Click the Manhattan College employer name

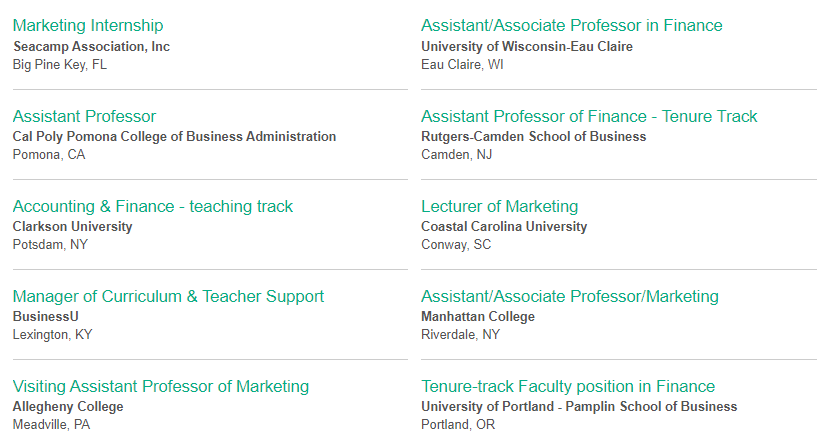tap(478, 316)
